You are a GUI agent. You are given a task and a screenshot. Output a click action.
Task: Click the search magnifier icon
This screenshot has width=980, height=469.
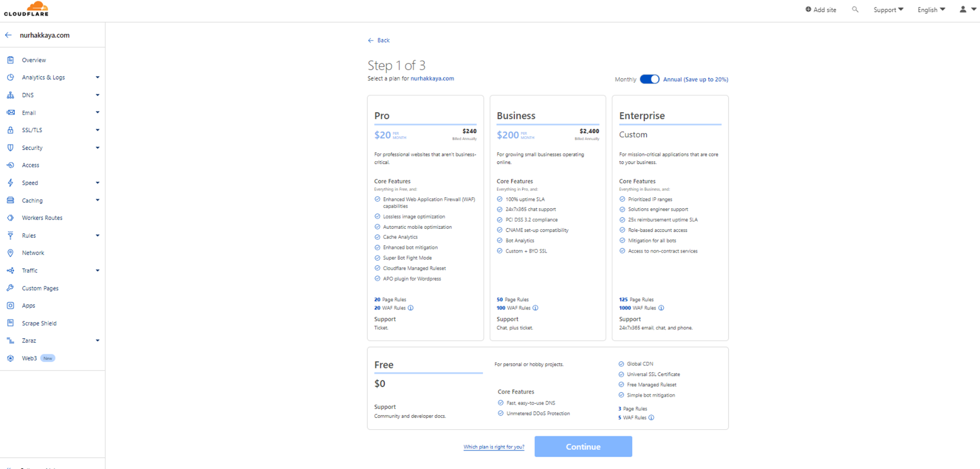[855, 9]
